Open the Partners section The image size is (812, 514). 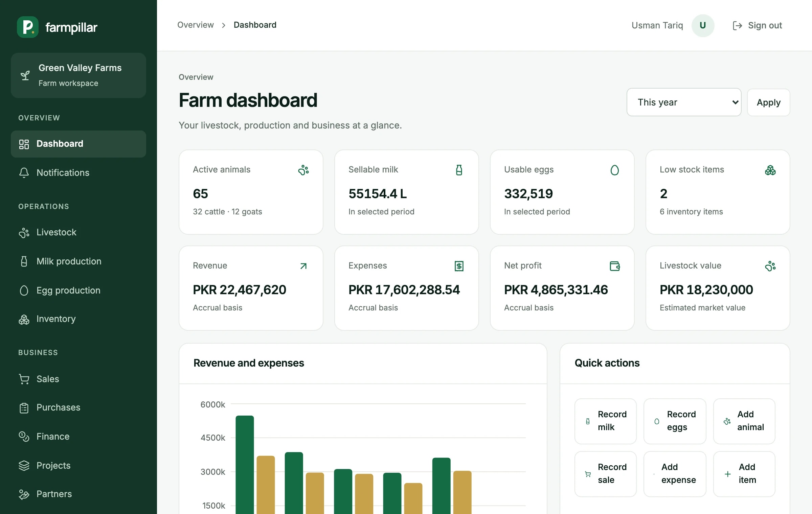(x=78, y=494)
